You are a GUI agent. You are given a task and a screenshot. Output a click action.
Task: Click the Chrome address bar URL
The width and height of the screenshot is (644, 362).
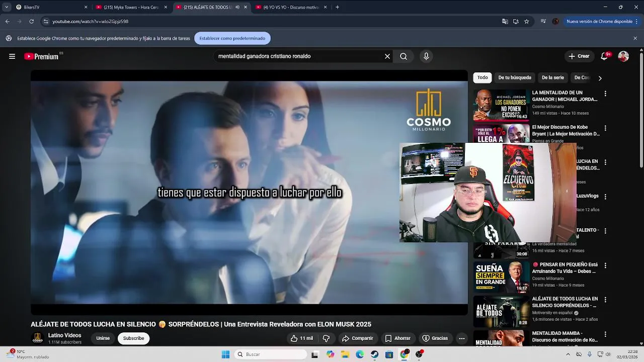click(91, 22)
